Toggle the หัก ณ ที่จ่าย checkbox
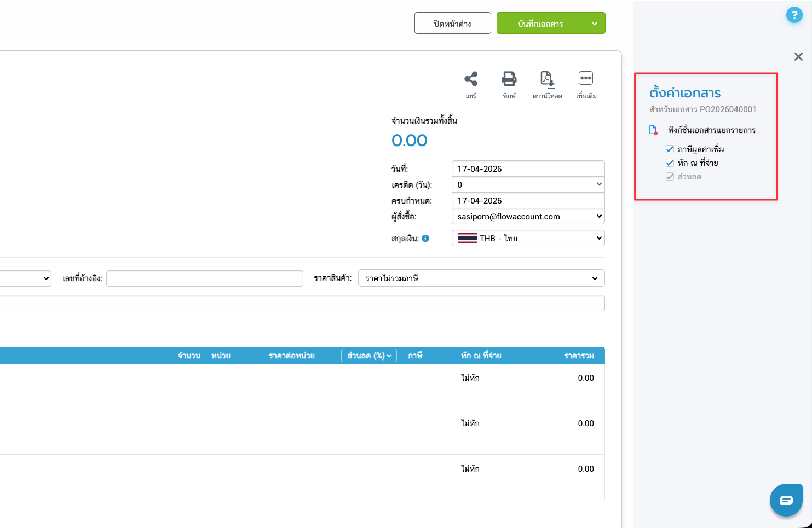This screenshot has height=528, width=812. (x=670, y=163)
